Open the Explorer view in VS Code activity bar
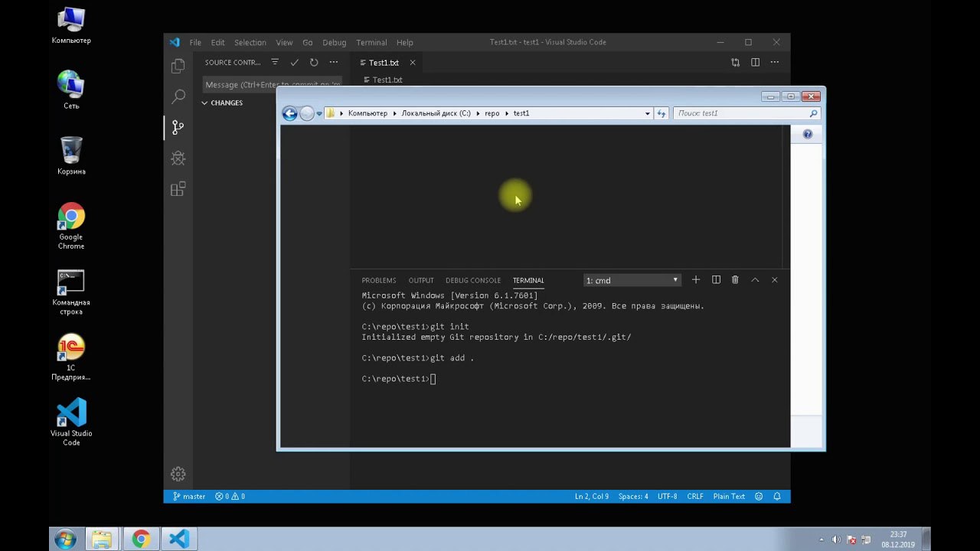 (178, 66)
